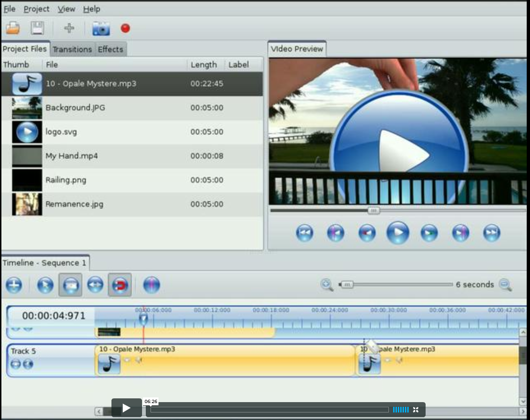Add a new track to the timeline

tap(14, 285)
